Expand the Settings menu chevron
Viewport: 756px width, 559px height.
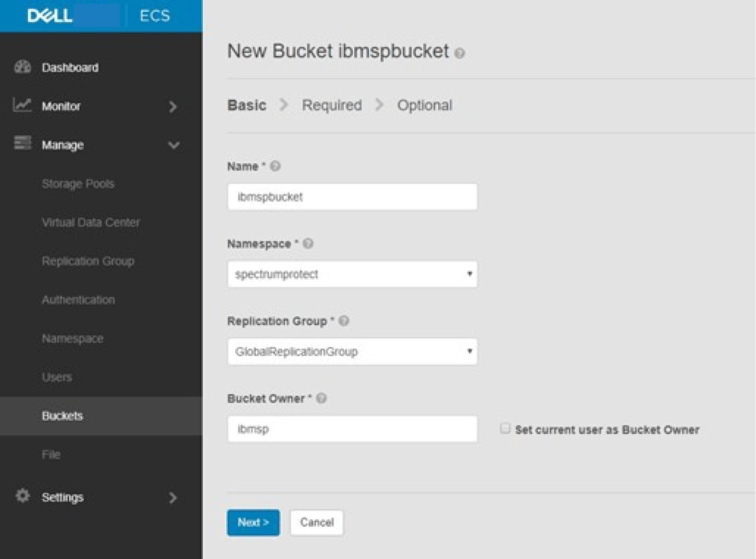pyautogui.click(x=173, y=498)
